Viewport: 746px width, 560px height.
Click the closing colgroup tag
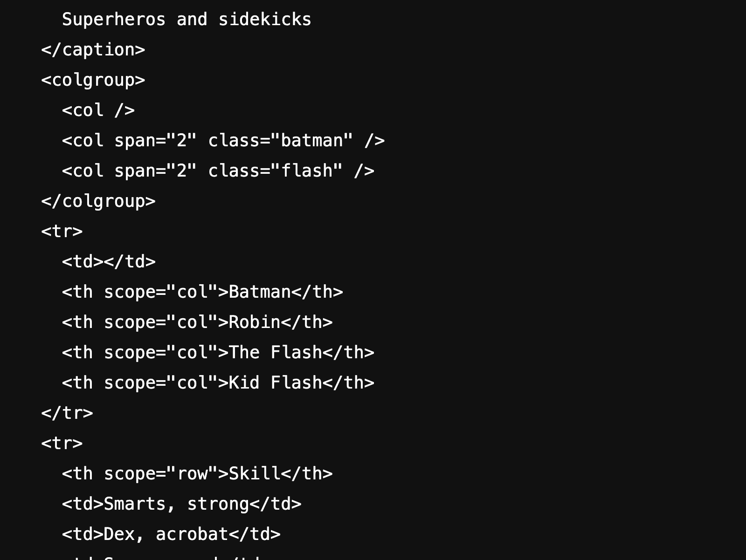[98, 201]
